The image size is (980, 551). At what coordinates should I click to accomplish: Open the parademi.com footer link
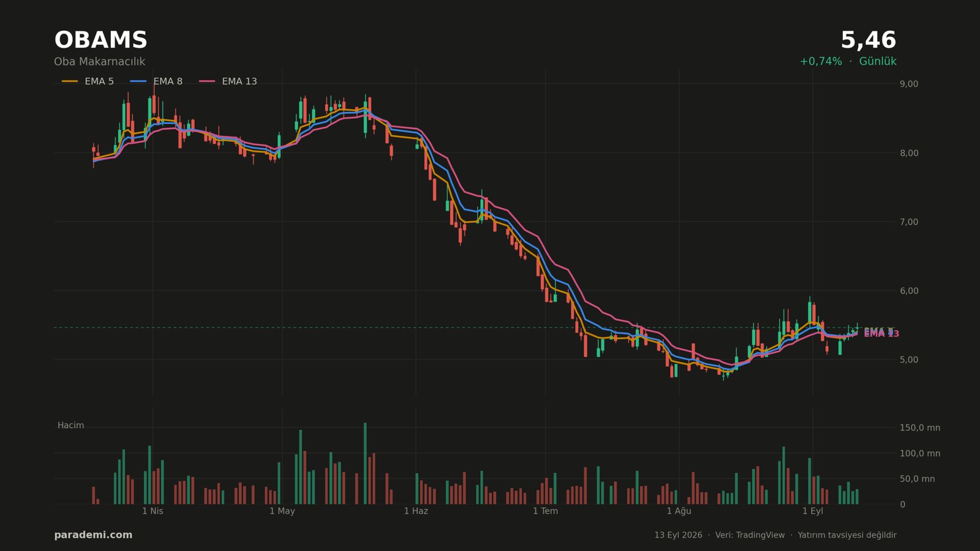click(93, 535)
